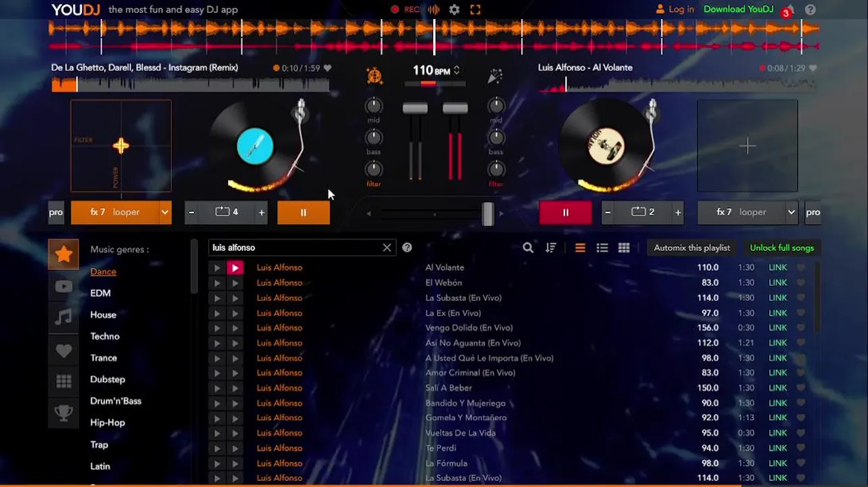This screenshot has width=868, height=487.
Task: Open the notifications bell icon
Action: tap(790, 10)
